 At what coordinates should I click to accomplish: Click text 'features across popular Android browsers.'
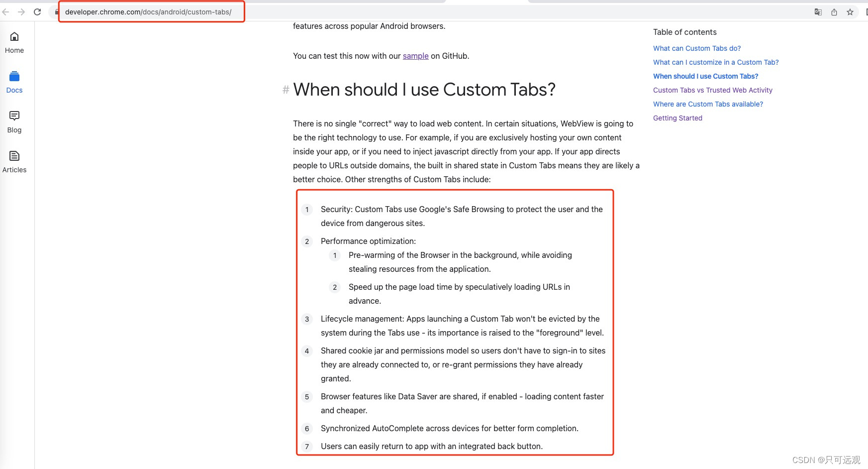click(x=369, y=26)
